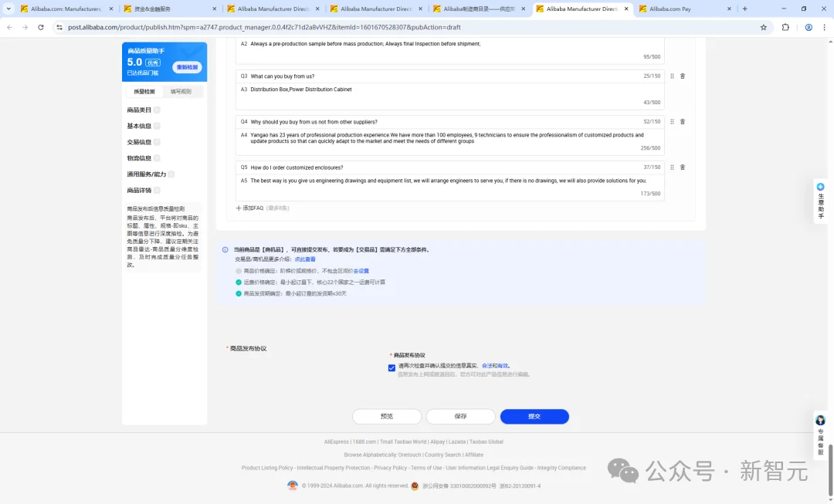Click the blue 提交 submit button
834x504 pixels.
coord(534,417)
